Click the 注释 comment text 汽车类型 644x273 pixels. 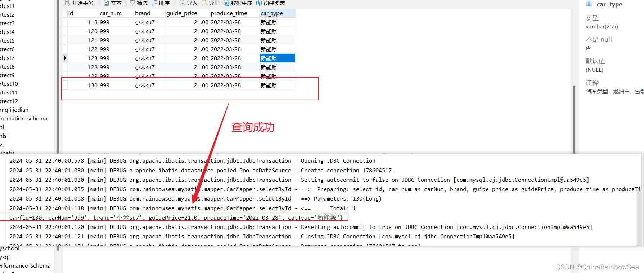coord(614,92)
